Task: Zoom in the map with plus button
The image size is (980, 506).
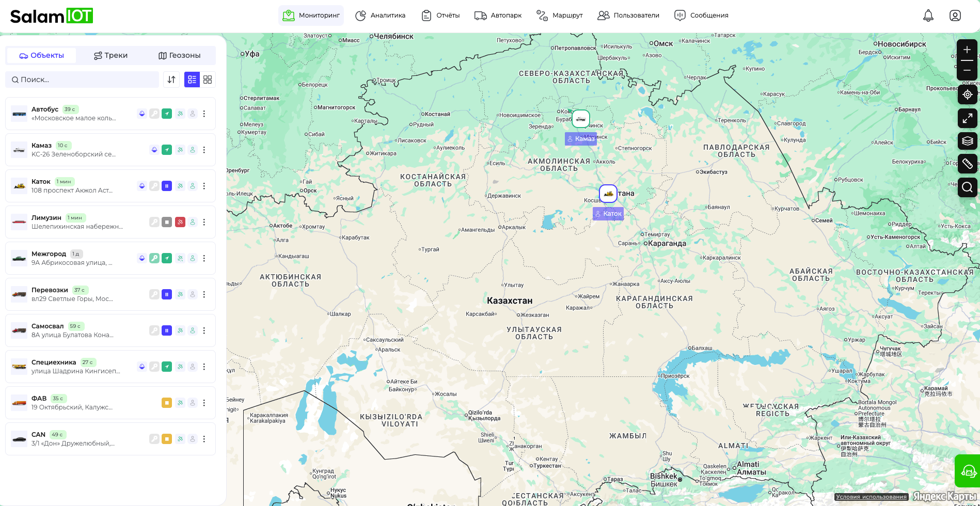Action: point(967,50)
